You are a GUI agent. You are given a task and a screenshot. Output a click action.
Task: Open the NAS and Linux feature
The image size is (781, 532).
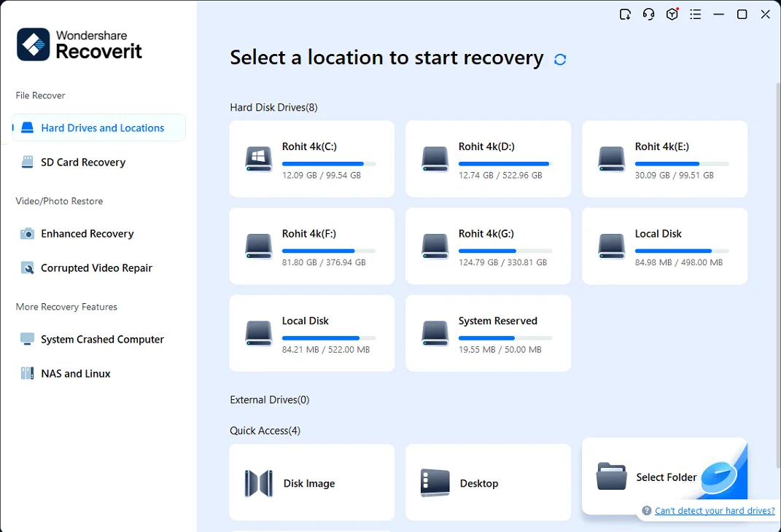pyautogui.click(x=75, y=373)
